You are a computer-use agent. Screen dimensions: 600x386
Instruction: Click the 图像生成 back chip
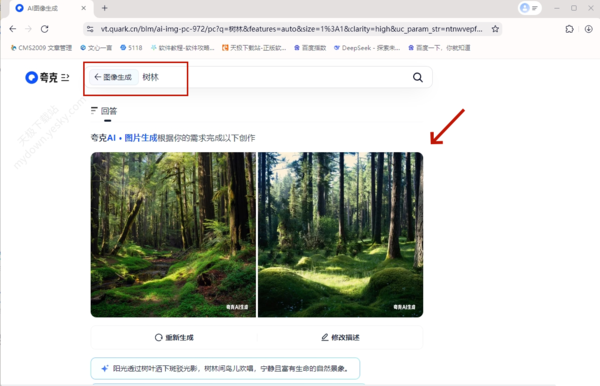coord(113,77)
